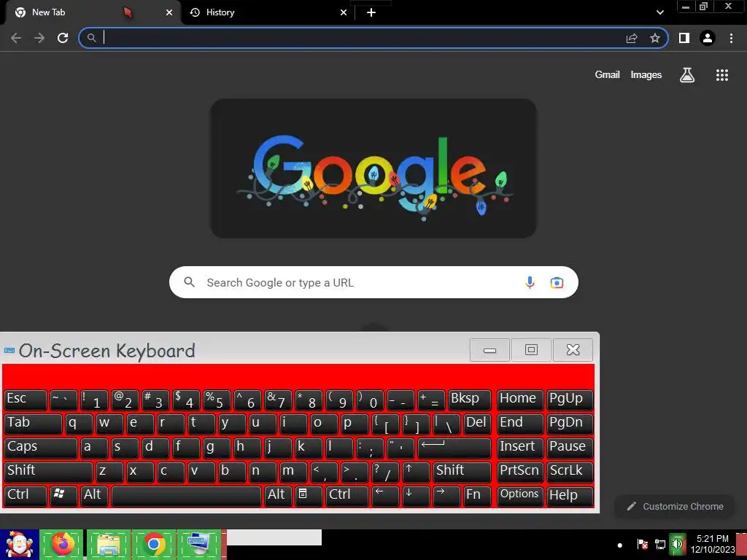Search by image with Google Lens icon
Viewport: 747px width, 560px height.
click(557, 282)
